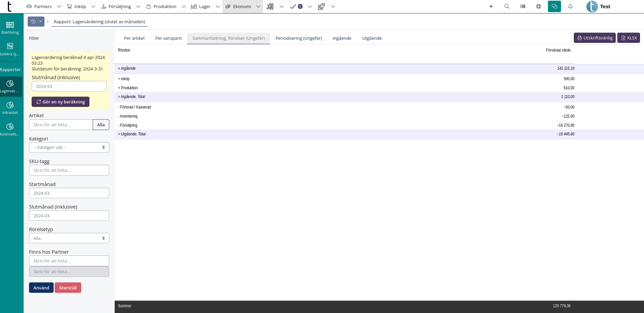Open the history dropdown button
Viewport: 644px width, 313px height.
point(36,22)
